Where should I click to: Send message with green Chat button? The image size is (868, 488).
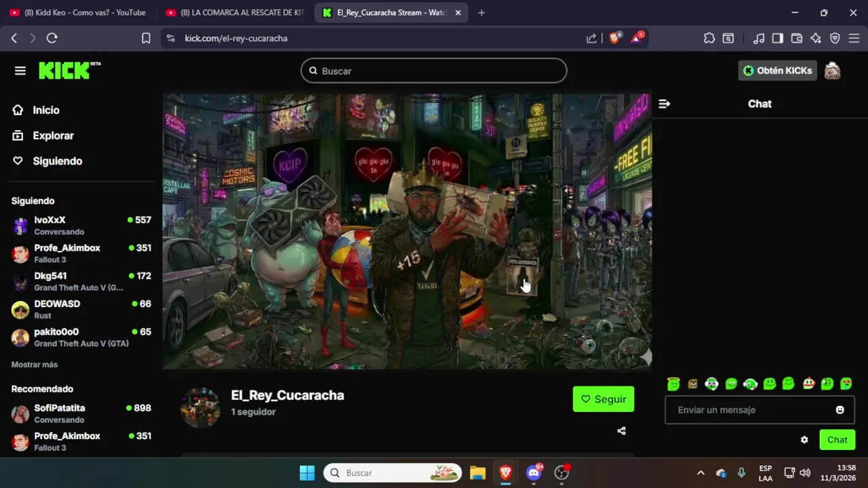click(837, 440)
